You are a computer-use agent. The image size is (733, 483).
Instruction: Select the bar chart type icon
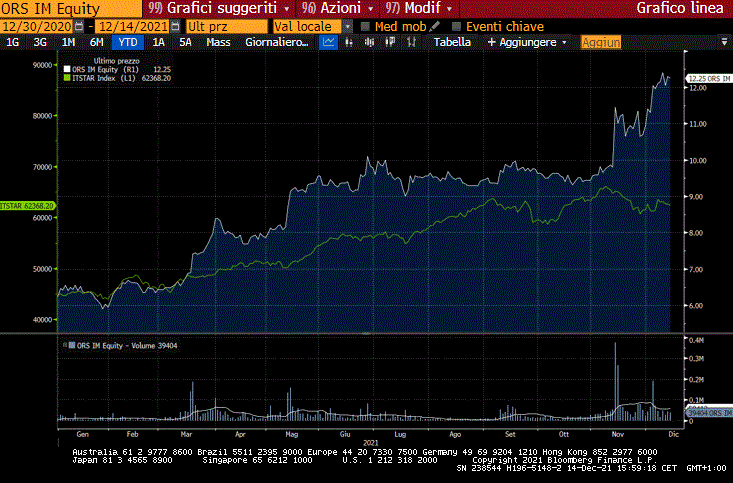(x=349, y=42)
